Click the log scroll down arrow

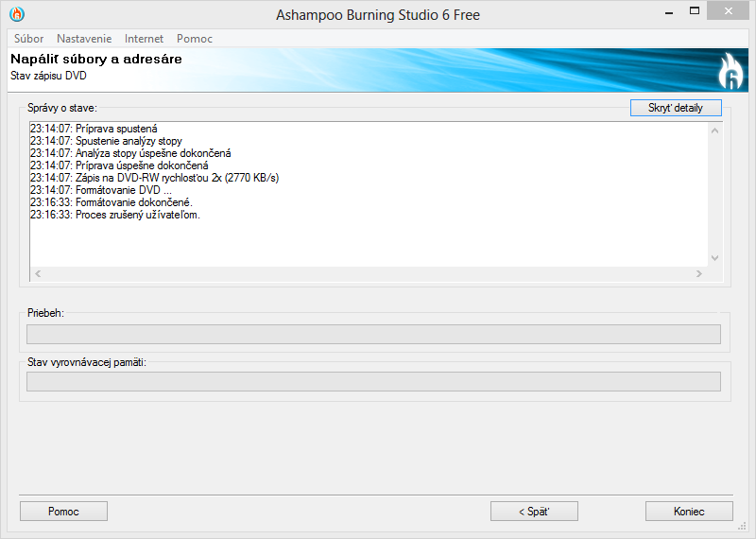point(715,258)
